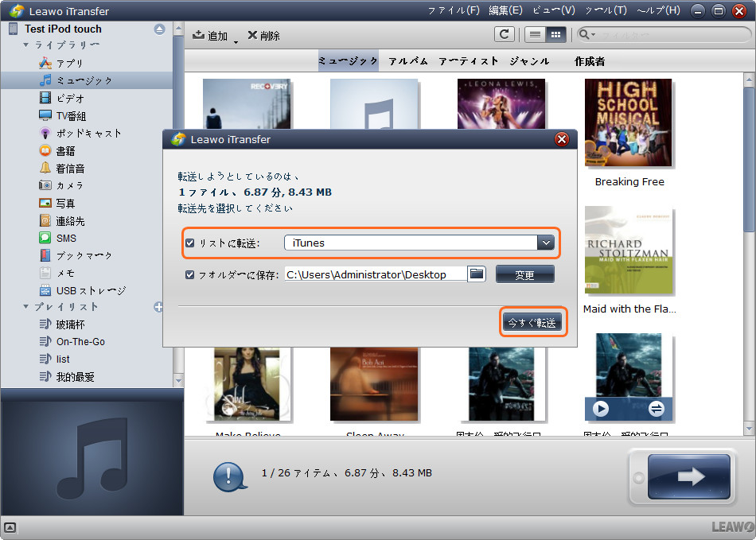Viewport: 756px width, 540px height.
Task: Open the 連絡先 contacts icon
Action: coord(45,220)
